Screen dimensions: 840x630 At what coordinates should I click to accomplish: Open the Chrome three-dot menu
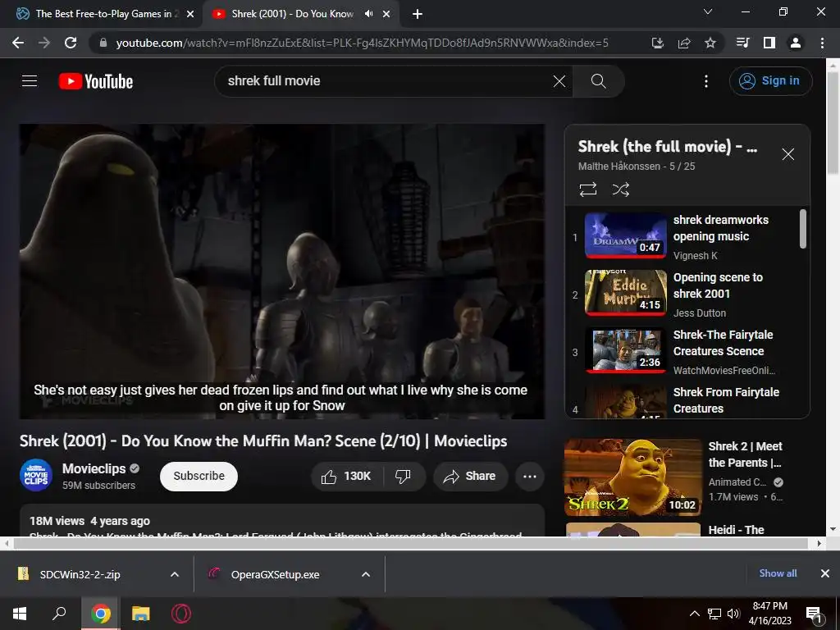point(822,43)
